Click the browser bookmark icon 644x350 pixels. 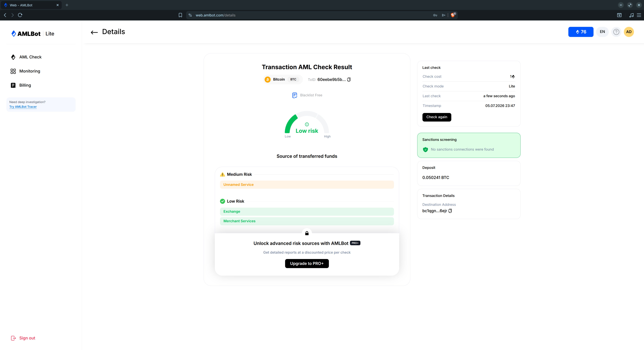tap(180, 15)
